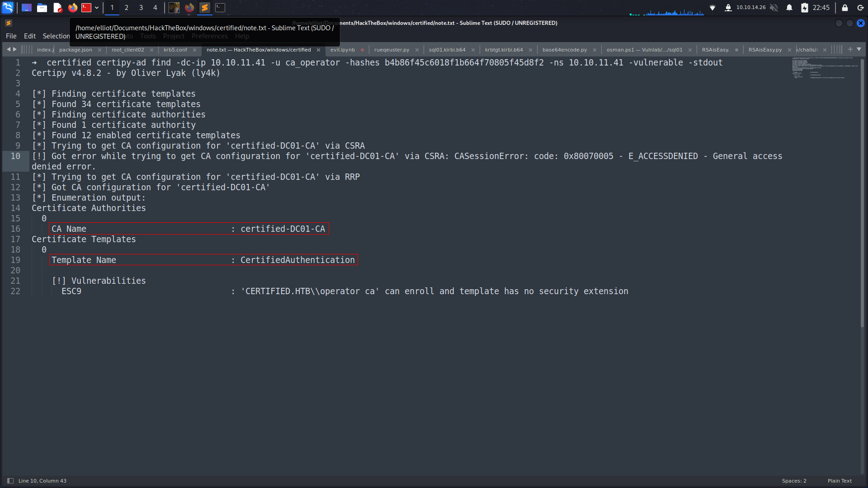Switch to workspace 1
Screen dimensions: 868x488
[112, 8]
